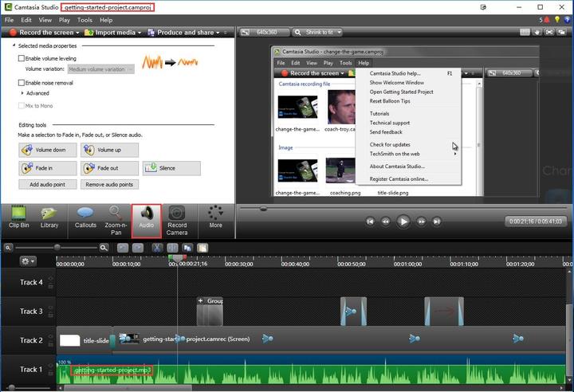Click Volume down editing tool

tap(48, 150)
